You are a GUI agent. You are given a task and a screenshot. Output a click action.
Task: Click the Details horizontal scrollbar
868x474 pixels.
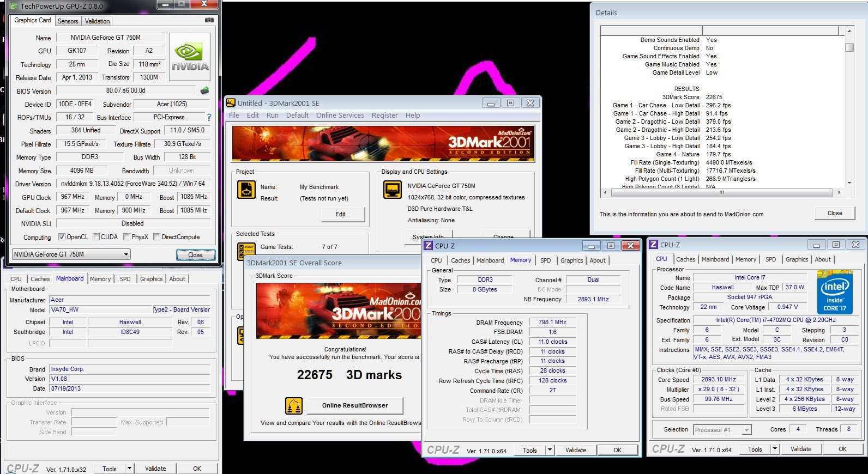tap(722, 193)
